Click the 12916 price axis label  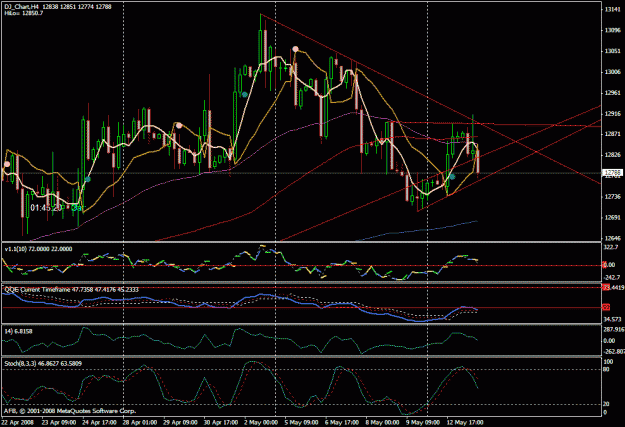[x=612, y=114]
